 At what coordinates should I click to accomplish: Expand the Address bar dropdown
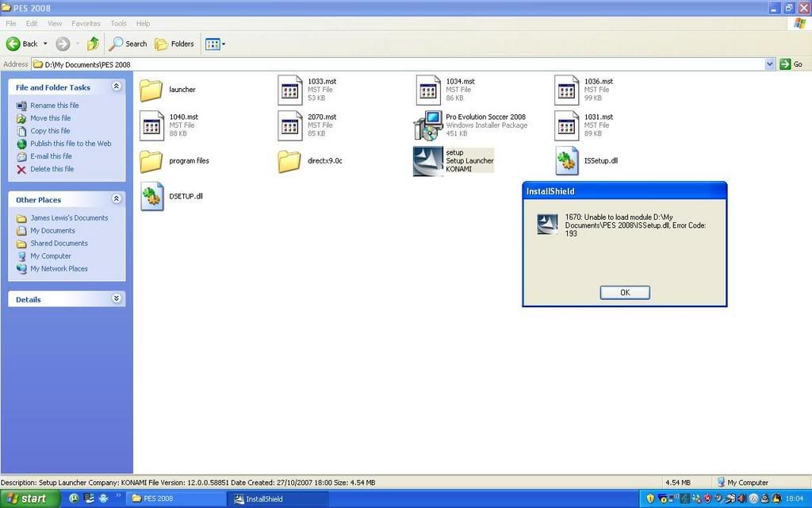pyautogui.click(x=769, y=64)
